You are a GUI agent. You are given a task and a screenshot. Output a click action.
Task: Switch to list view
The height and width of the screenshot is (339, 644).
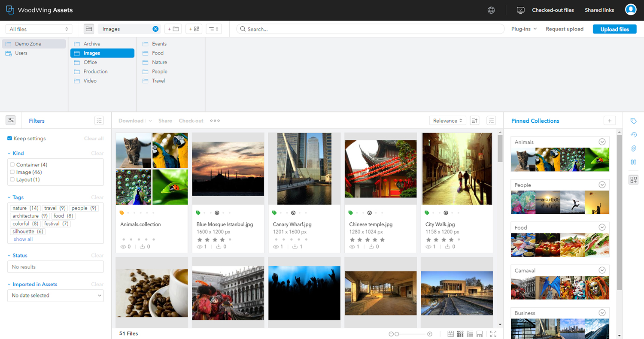[470, 334]
